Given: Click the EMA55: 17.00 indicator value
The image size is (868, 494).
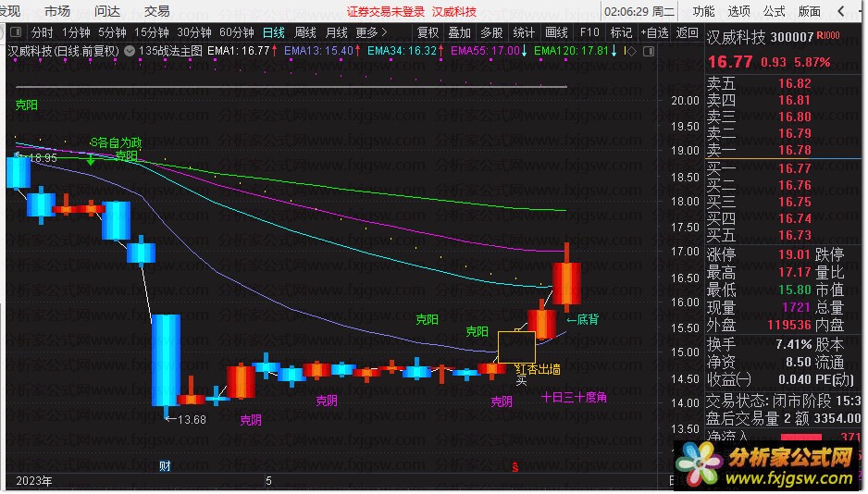Looking at the screenshot, I should click(489, 52).
